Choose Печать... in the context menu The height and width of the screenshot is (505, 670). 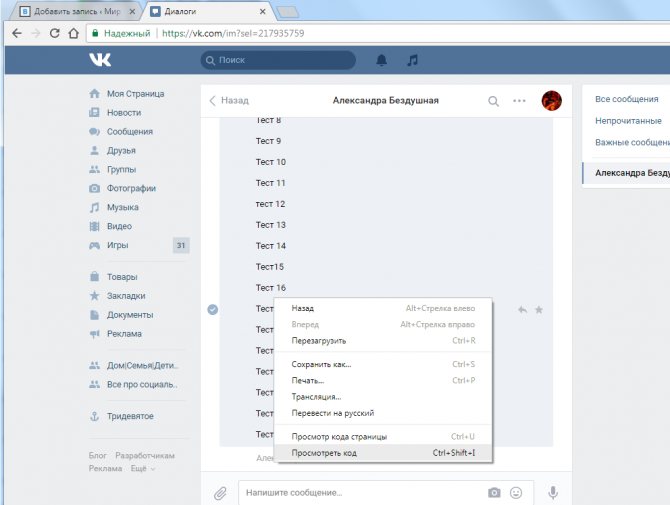[x=383, y=381]
